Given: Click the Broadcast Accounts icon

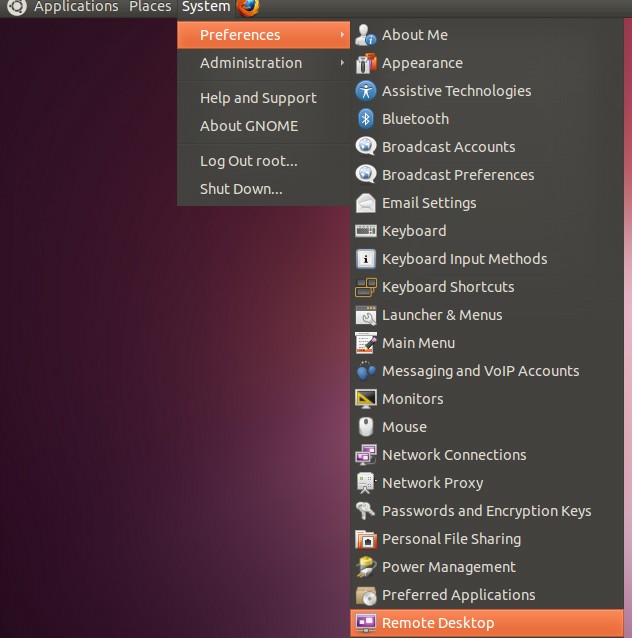Looking at the screenshot, I should tap(365, 147).
